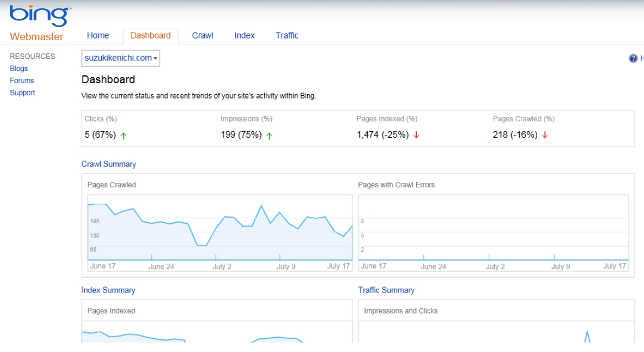Screen dimensions: 644x352
Task: Switch to the Crawl tab
Action: coord(203,35)
